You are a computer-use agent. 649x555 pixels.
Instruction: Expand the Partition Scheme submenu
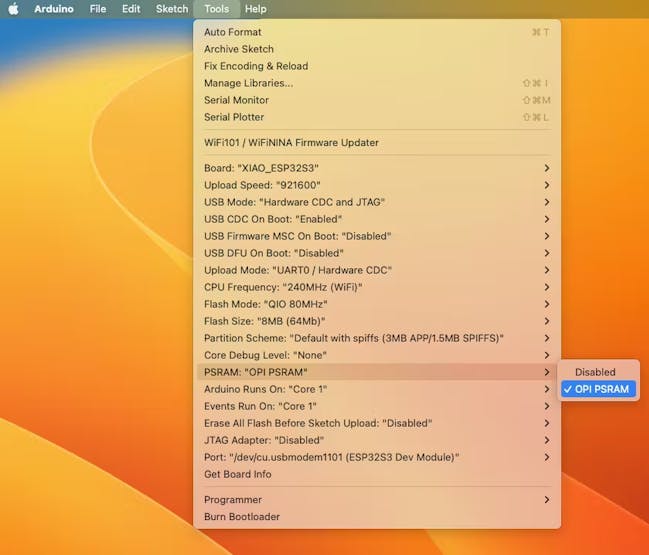pyautogui.click(x=354, y=338)
